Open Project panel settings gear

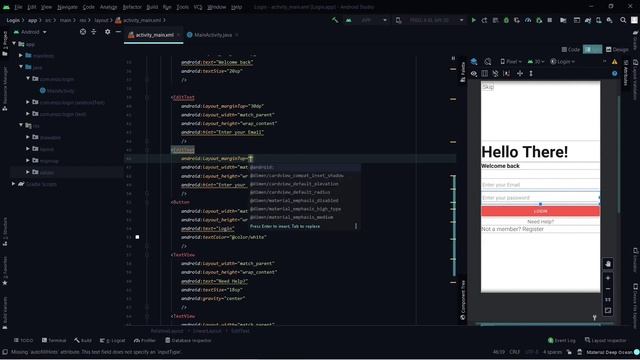tap(107, 32)
